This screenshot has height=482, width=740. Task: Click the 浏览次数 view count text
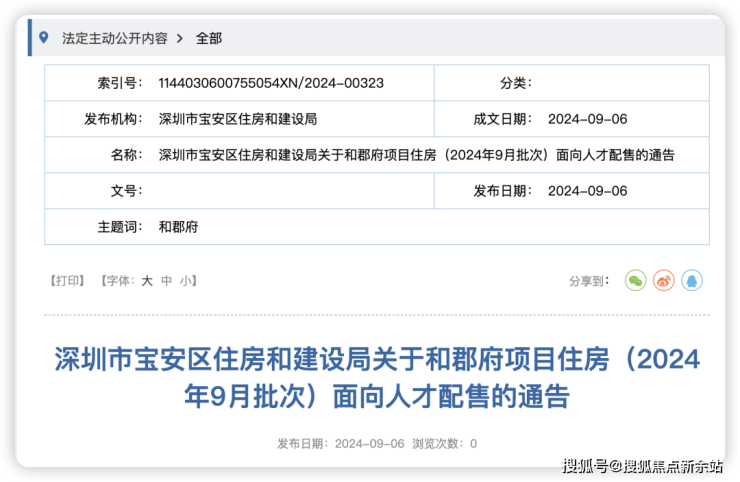[445, 444]
